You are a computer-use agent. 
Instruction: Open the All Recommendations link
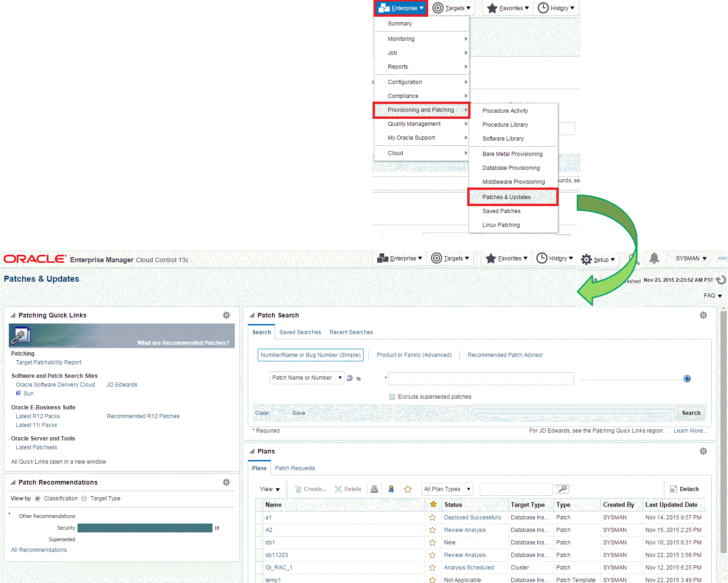(x=39, y=550)
